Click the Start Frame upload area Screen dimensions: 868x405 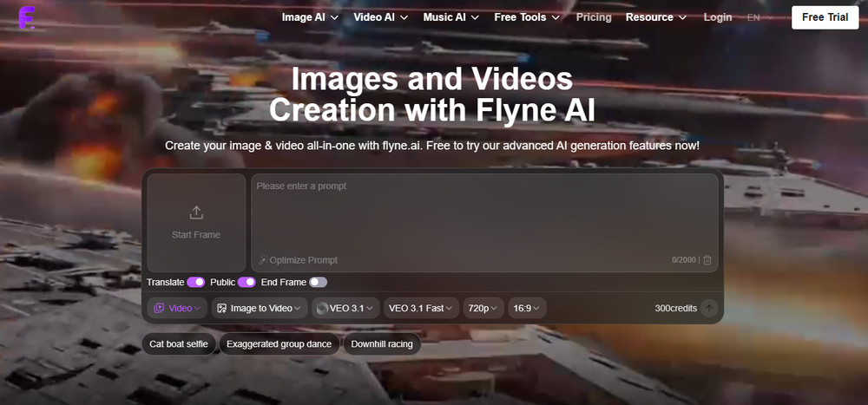coord(196,223)
